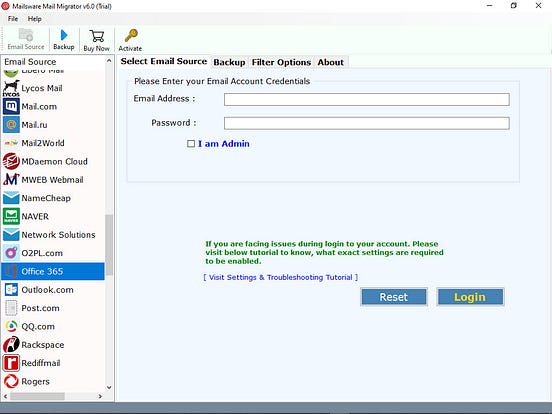Select NameCheap label in list
Viewport: 552px width, 414px height.
pyautogui.click(x=46, y=198)
